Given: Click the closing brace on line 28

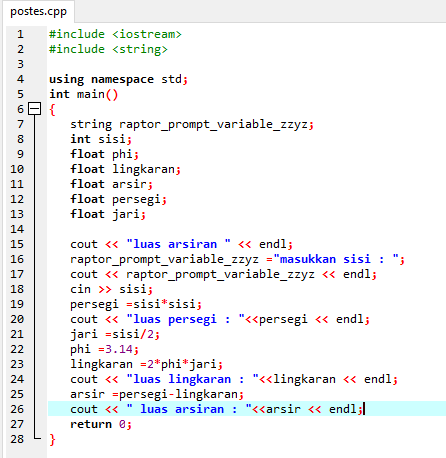Looking at the screenshot, I should 52,440.
